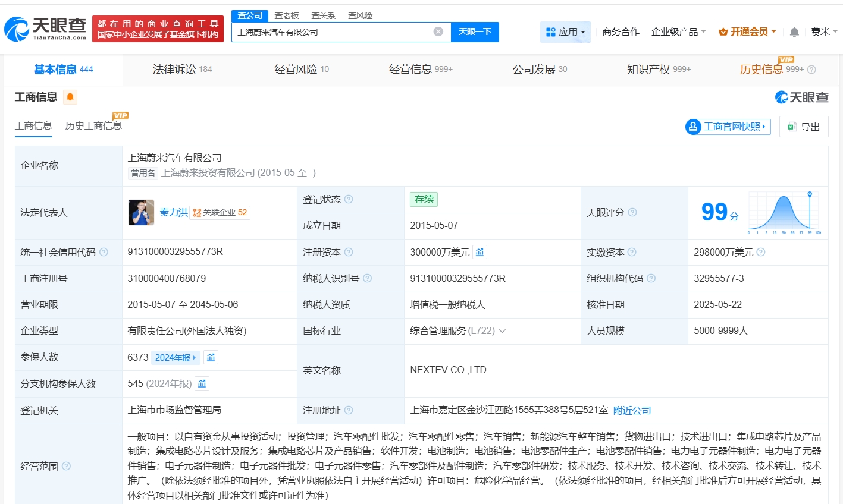
Task: Open chart icon beside 545 (2024年报)
Action: 202,383
